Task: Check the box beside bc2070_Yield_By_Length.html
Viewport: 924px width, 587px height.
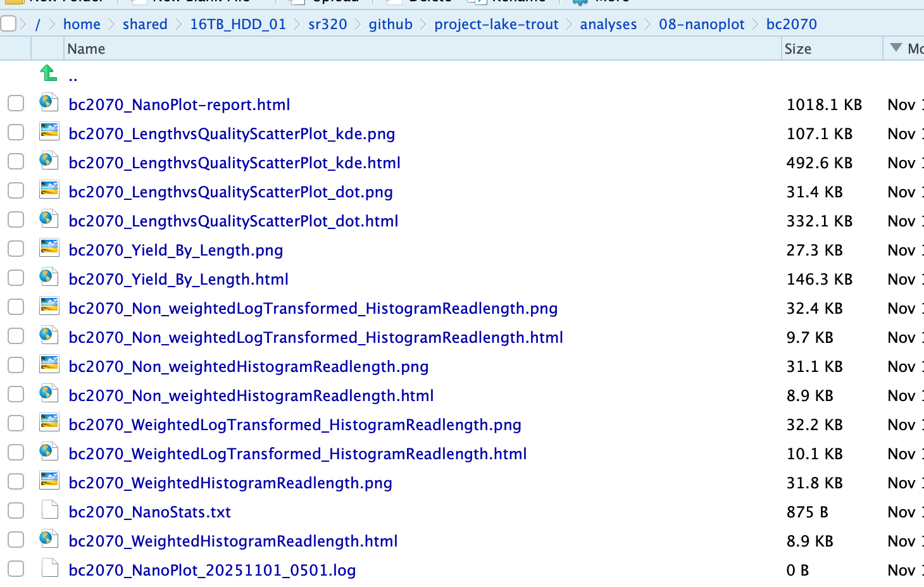Action: pos(16,278)
